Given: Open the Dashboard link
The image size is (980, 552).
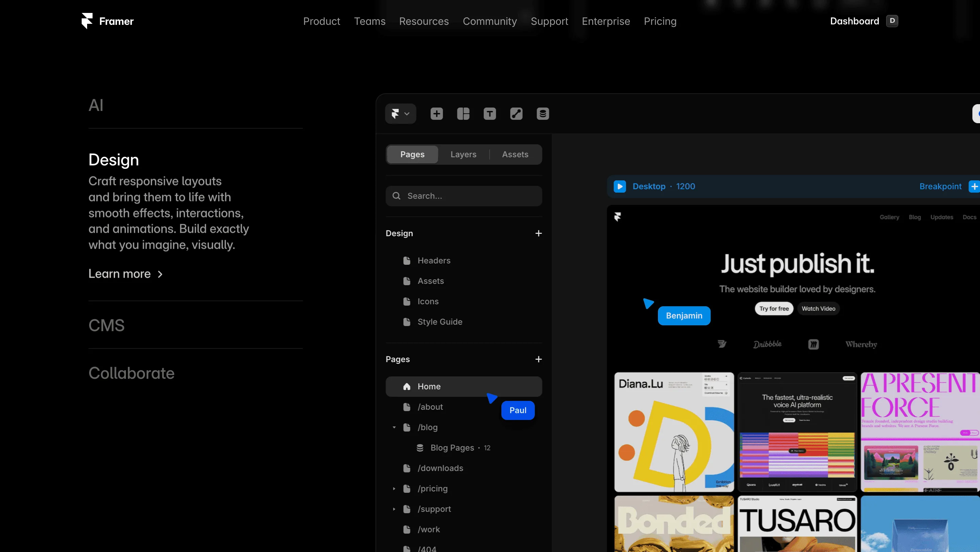Looking at the screenshot, I should tap(864, 21).
